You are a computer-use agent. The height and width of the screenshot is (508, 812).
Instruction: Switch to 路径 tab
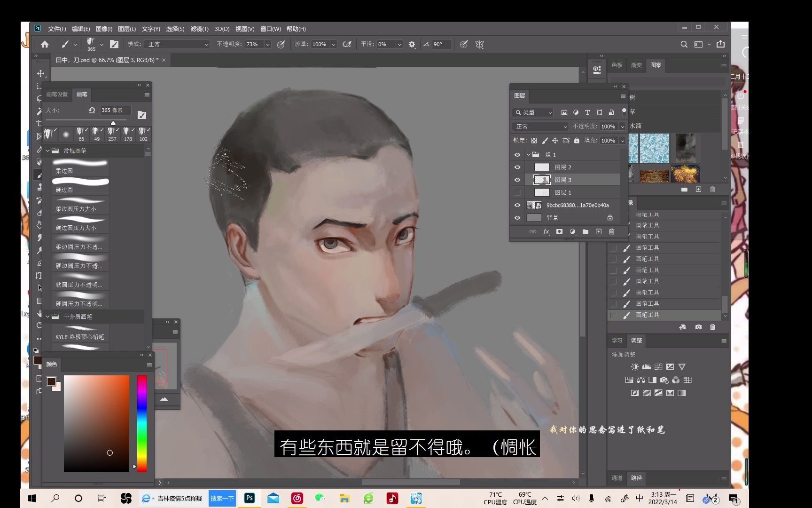(636, 478)
